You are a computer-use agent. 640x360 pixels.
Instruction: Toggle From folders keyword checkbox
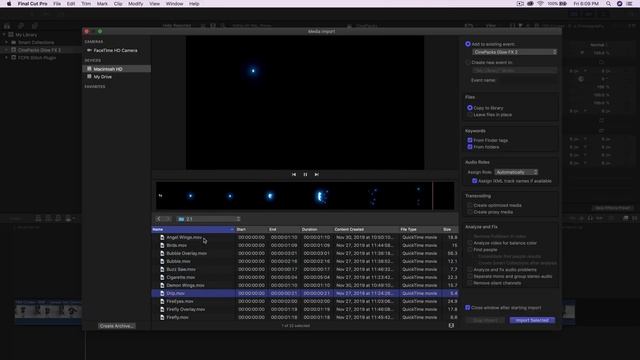(x=470, y=147)
